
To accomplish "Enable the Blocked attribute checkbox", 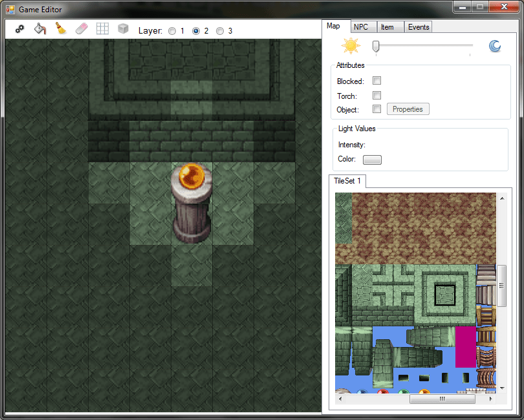I will click(377, 81).
